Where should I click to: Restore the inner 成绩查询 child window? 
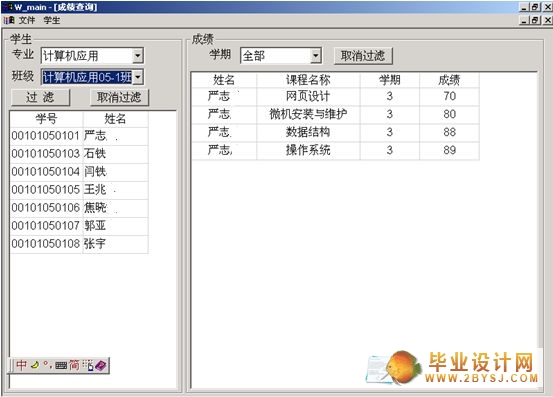(x=535, y=20)
